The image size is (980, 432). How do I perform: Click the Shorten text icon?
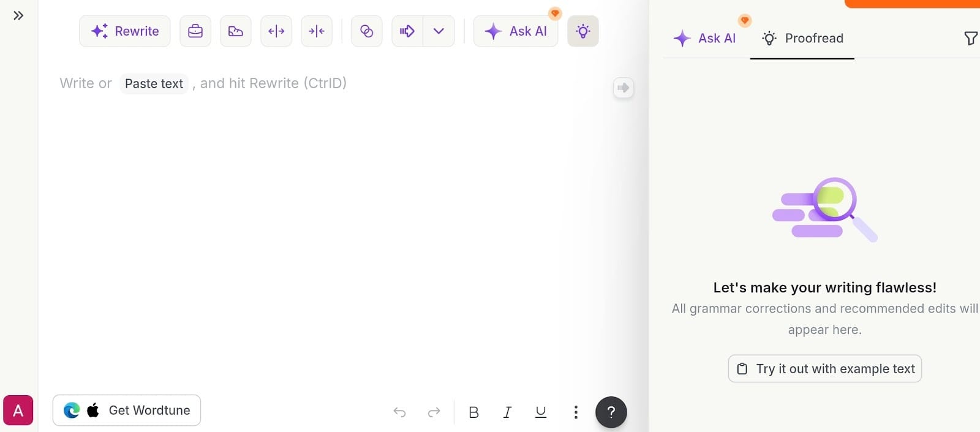317,31
